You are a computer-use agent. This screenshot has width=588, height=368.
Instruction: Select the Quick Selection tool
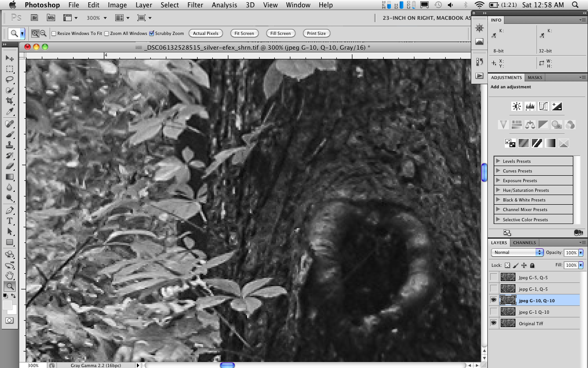click(9, 90)
